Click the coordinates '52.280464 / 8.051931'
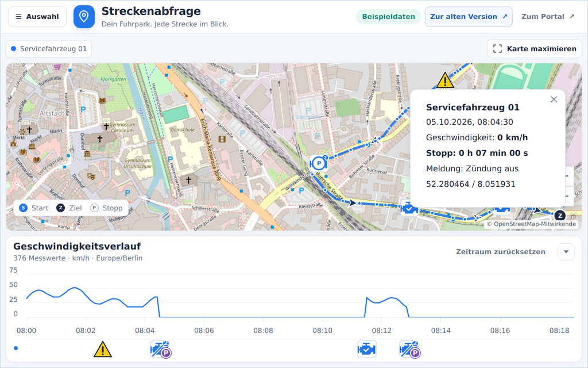Image resolution: width=588 pixels, height=368 pixels. (x=471, y=184)
